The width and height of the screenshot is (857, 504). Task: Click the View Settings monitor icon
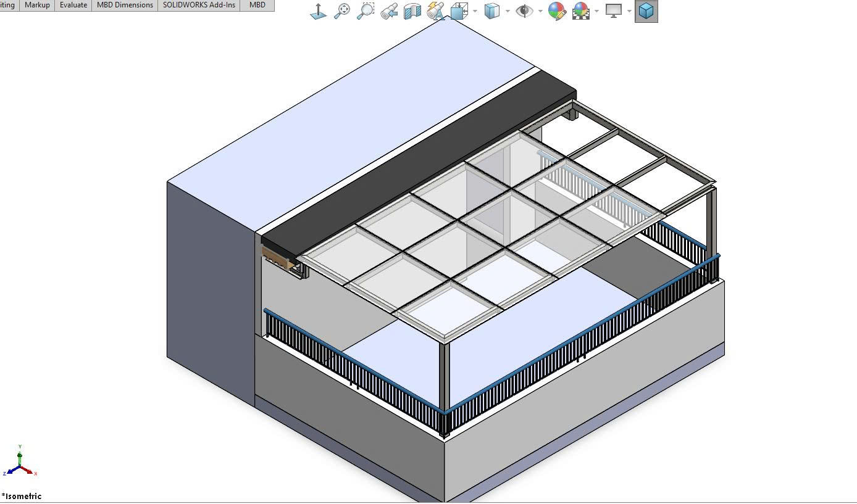[x=614, y=11]
